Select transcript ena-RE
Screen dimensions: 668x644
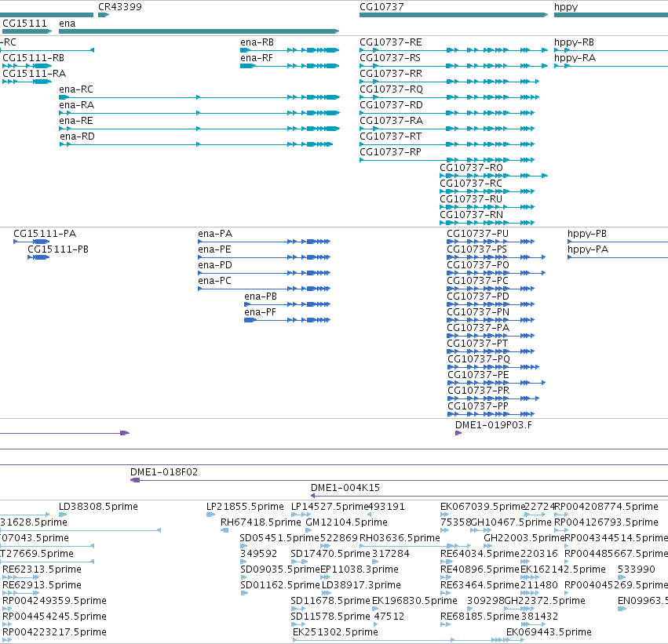[x=199, y=129]
